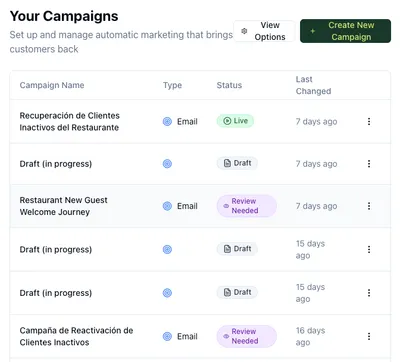This screenshot has width=400, height=362.
Task: Open Restaurant New Guest Welcome Journey campaign
Action: pos(63,206)
